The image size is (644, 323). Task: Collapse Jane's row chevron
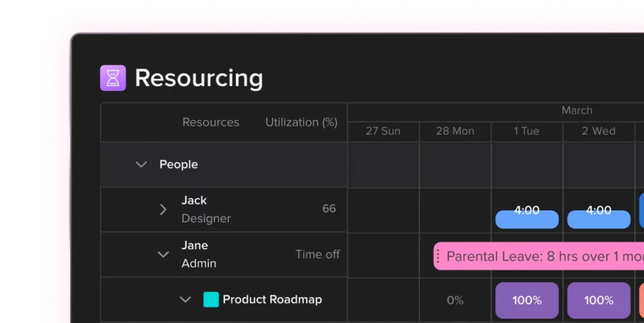pyautogui.click(x=163, y=255)
